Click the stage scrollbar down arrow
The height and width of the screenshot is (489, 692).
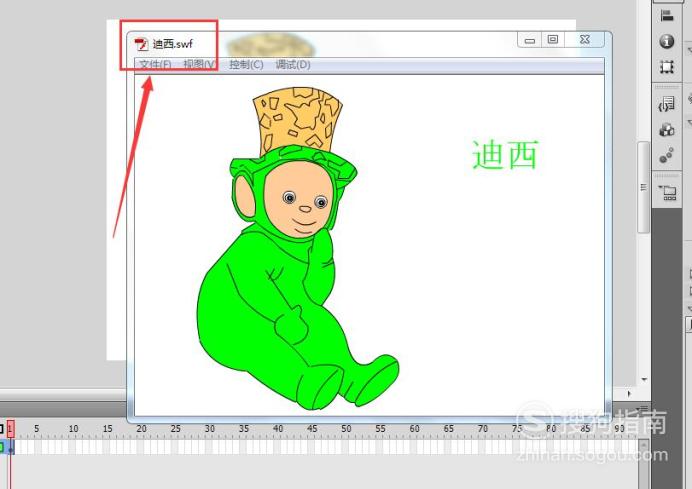[x=644, y=380]
